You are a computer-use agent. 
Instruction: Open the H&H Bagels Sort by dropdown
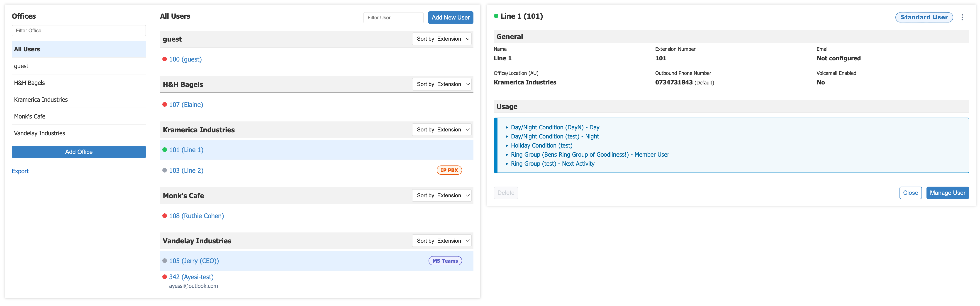point(442,84)
